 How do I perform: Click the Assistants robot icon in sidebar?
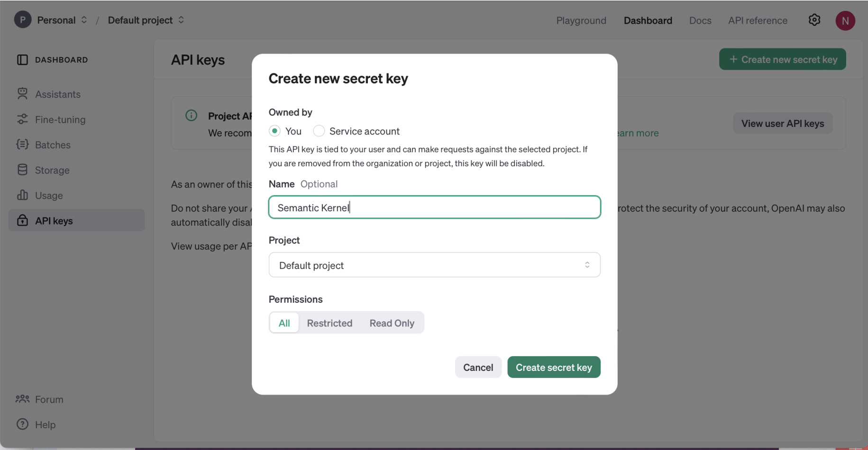(x=22, y=94)
